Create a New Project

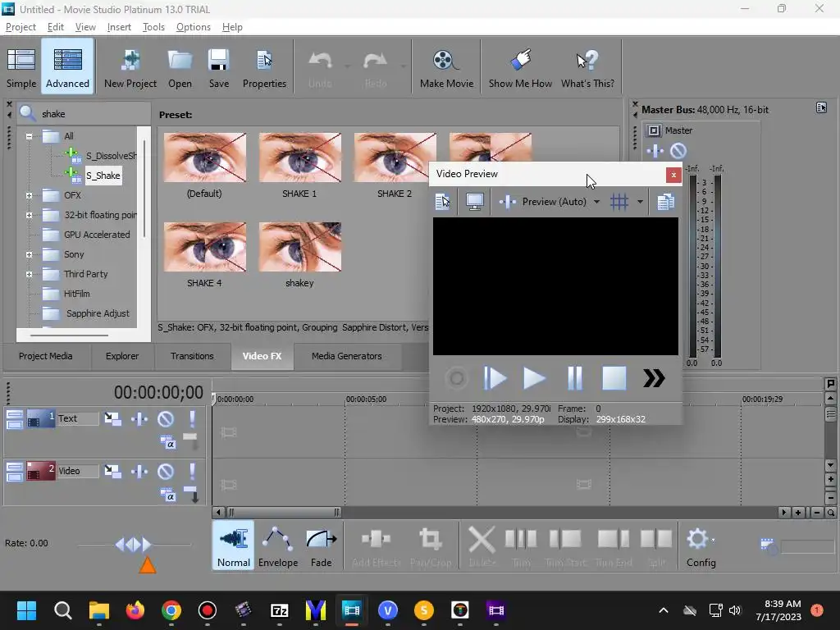tap(130, 68)
